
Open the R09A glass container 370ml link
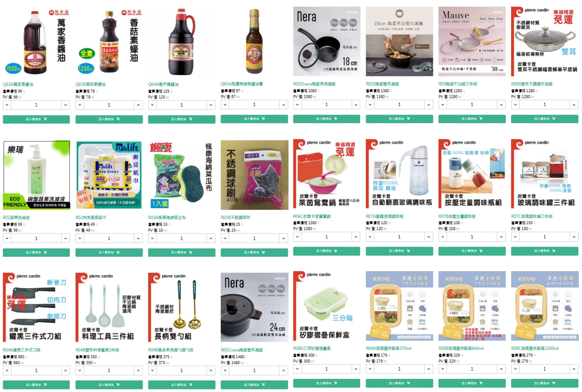pos(388,349)
